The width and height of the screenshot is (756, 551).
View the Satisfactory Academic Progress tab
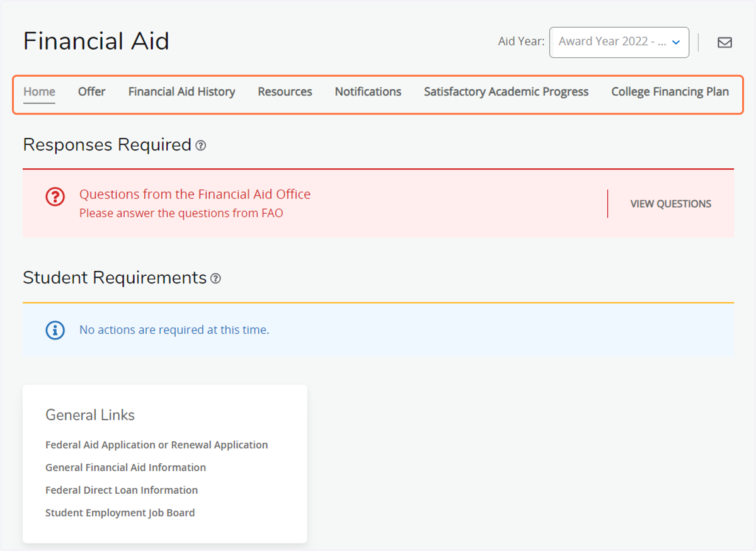point(506,92)
